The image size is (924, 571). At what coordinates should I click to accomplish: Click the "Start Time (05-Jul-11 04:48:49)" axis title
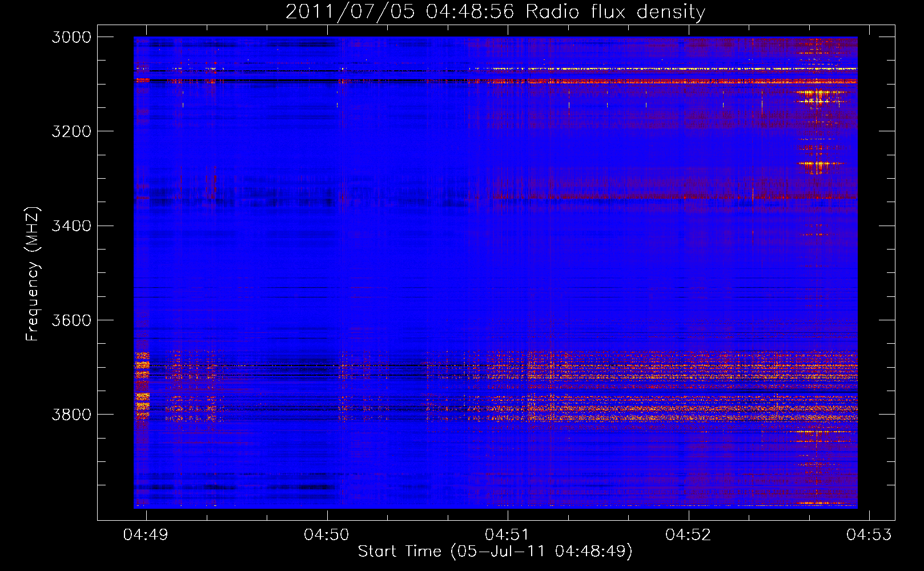[495, 552]
